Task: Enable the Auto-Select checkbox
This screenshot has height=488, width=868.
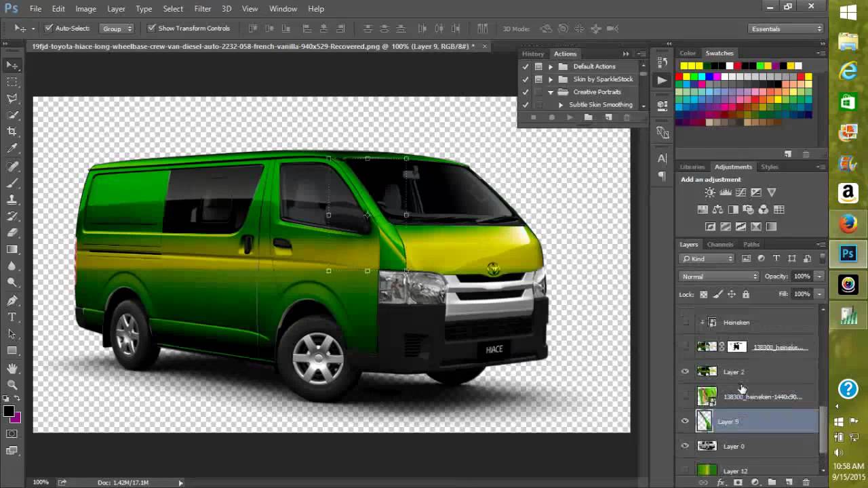Action: pos(50,28)
